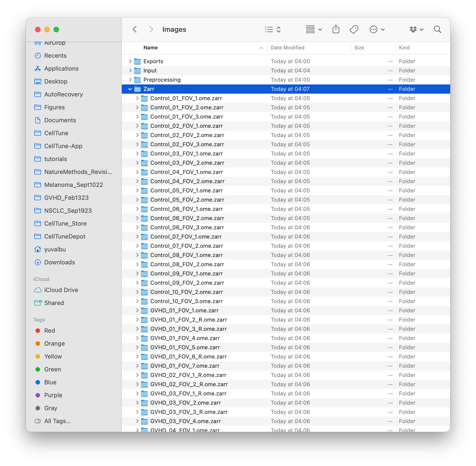Click the Search icon
Viewport: 476px width, 466px height.
click(x=437, y=29)
